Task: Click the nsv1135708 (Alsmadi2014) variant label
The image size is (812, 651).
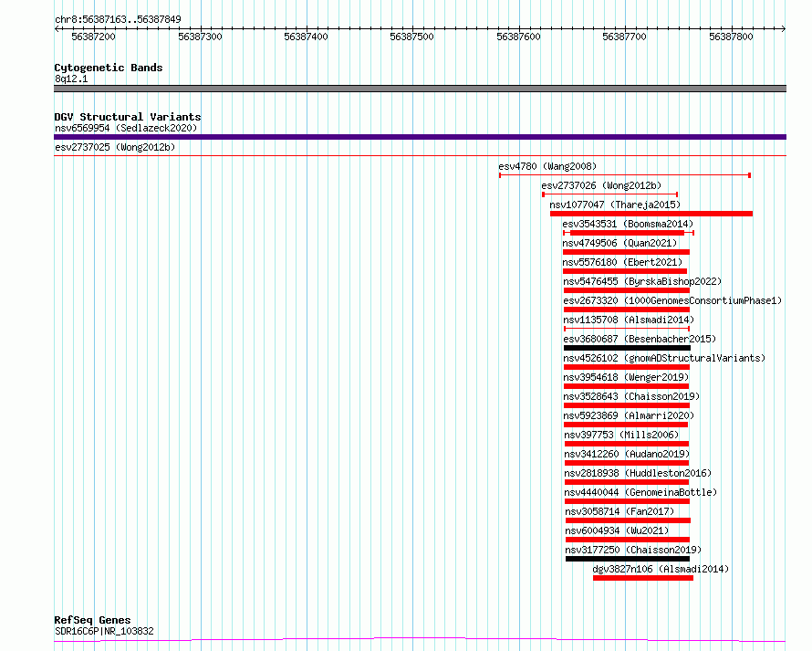Action: coord(629,320)
